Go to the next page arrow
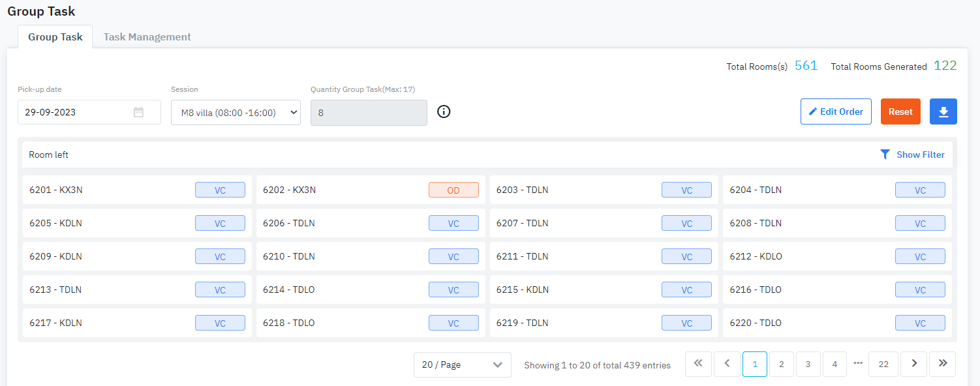980x386 pixels. pos(914,364)
